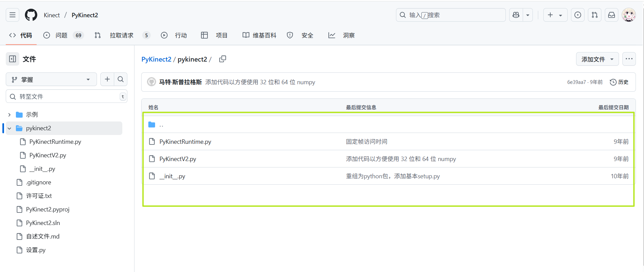
Task: Open PyKinect2.sln in file tree
Action: pyautogui.click(x=43, y=223)
